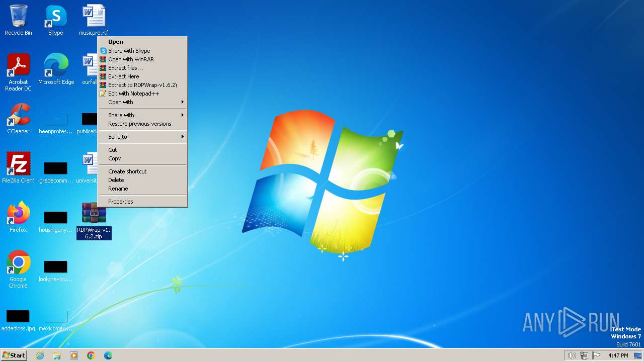This screenshot has height=362, width=644.
Task: Select the Firefox desktop shortcut
Action: (x=18, y=217)
